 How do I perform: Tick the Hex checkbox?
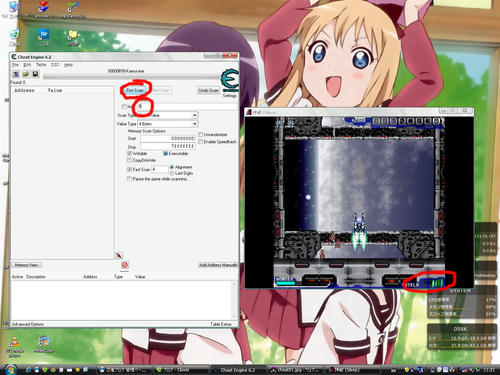pyautogui.click(x=124, y=107)
